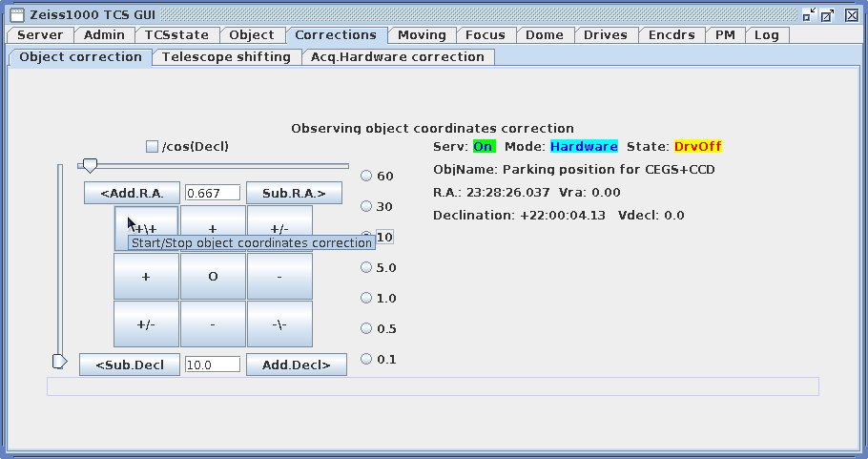Click the <Add.R.A. button

click(x=132, y=193)
